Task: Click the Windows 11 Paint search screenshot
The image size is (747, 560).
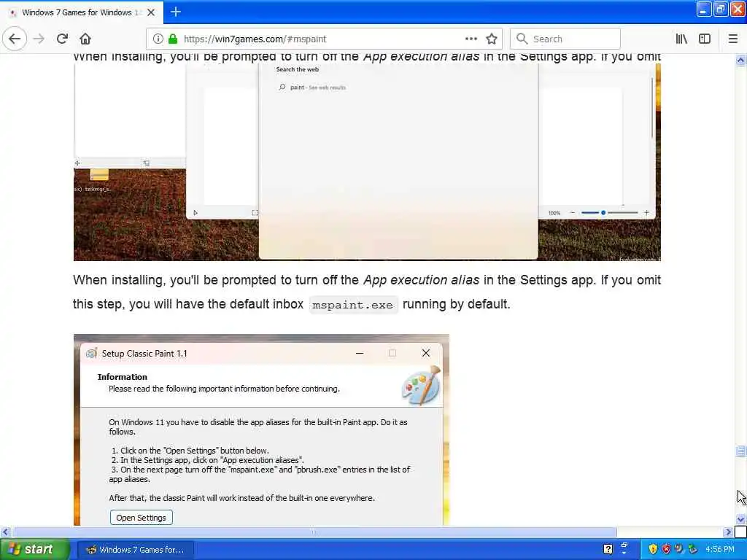Action: pos(367,162)
